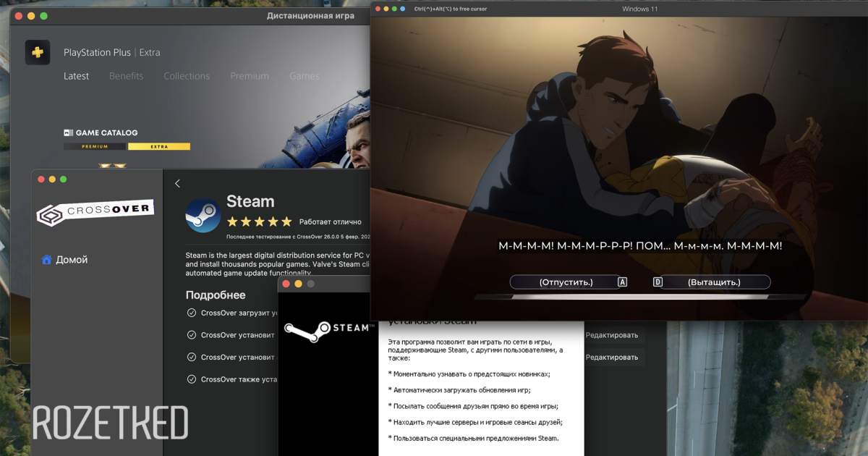Choose the (Отпустить.) dialogue option
This screenshot has width=868, height=456.
tap(566, 282)
